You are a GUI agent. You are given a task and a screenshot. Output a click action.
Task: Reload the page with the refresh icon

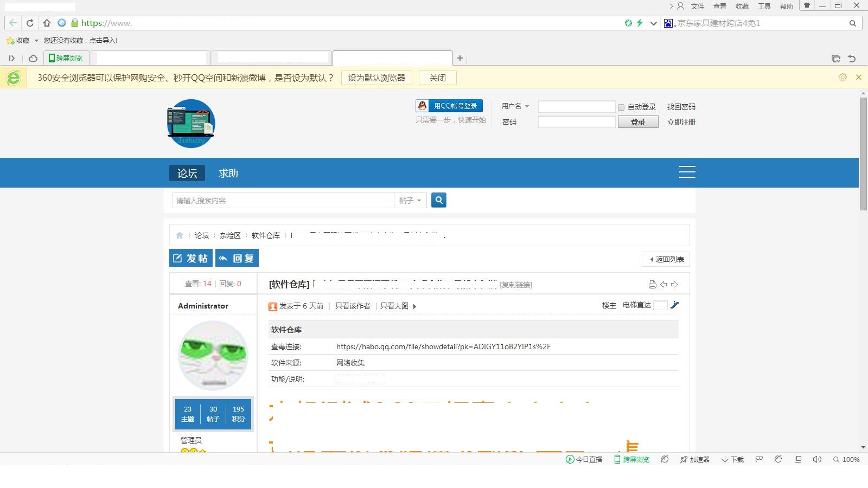click(30, 23)
